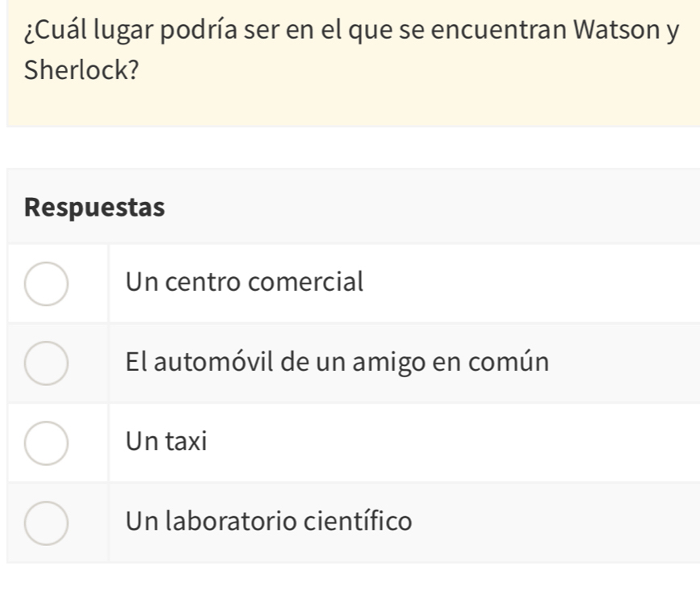The width and height of the screenshot is (700, 592).
Task: Click the "Un taxi" answer label
Action: [167, 442]
